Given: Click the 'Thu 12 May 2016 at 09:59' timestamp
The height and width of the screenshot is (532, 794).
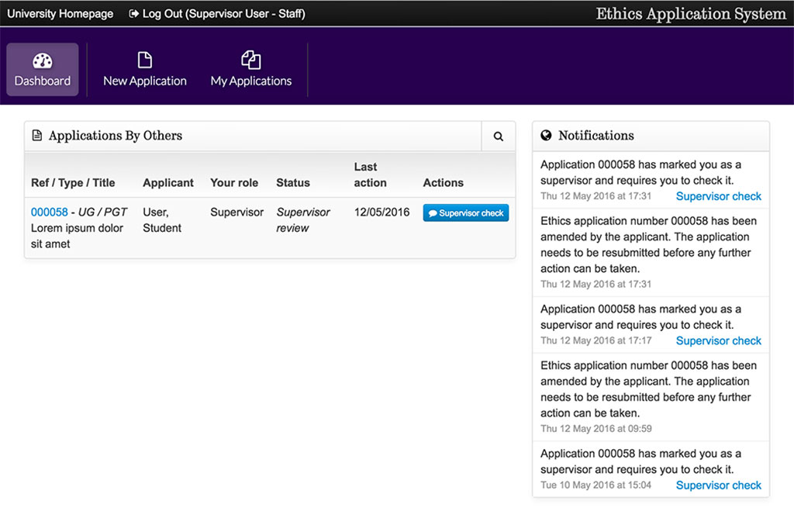Looking at the screenshot, I should coord(596,429).
